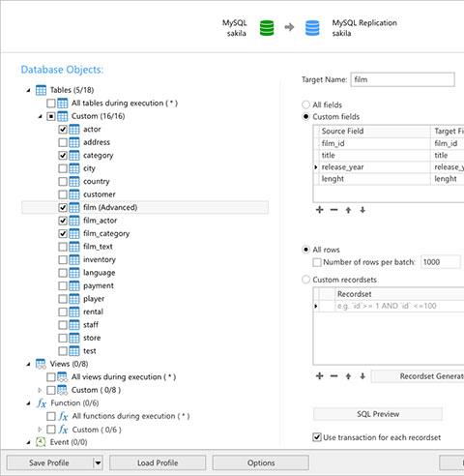Collapse the Custom (16/16) tables node

[40, 116]
